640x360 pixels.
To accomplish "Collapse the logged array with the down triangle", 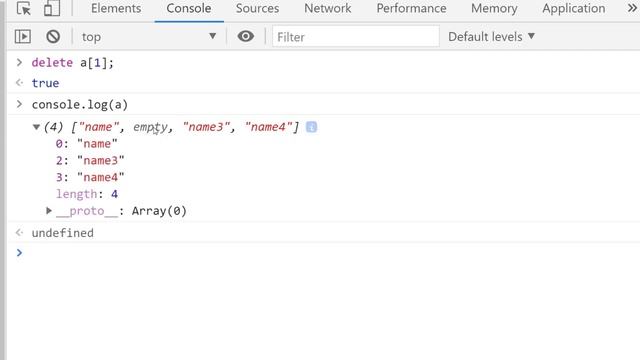I will 36,127.
